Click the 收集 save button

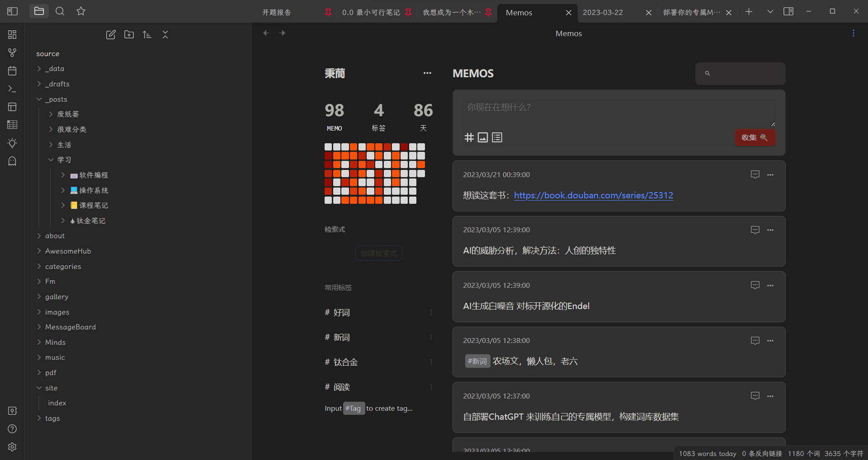click(x=755, y=137)
